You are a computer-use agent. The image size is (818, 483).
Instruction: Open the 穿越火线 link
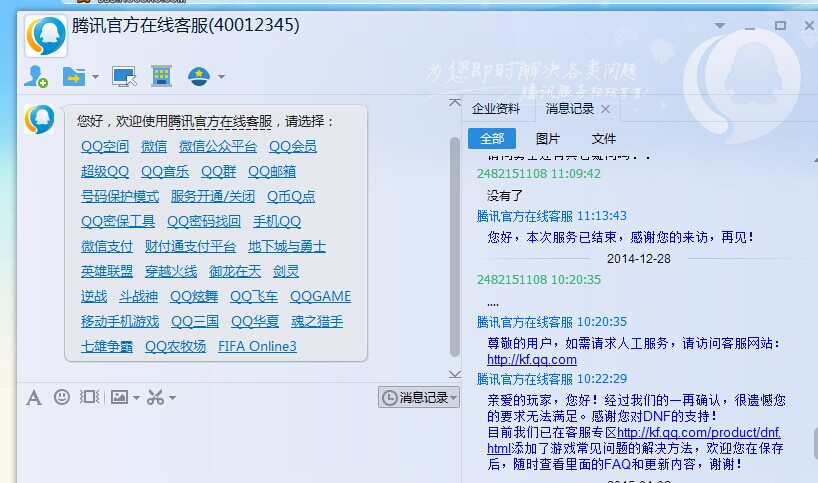(171, 271)
